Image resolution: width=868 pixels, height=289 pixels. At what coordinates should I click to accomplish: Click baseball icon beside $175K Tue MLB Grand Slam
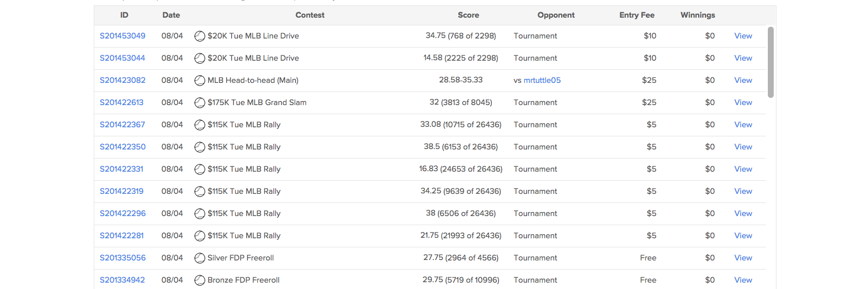click(x=199, y=103)
